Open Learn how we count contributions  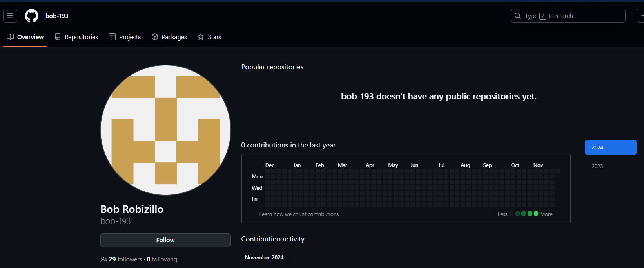coord(299,214)
